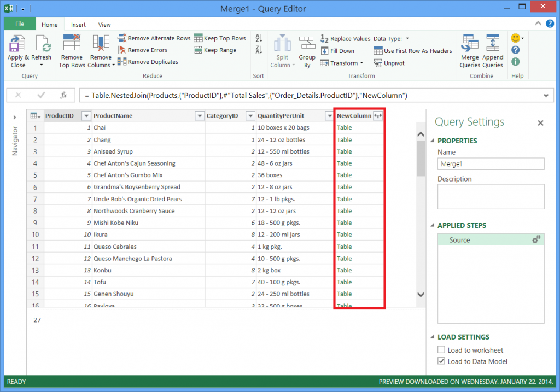
Task: Click the vertical scrollbar thumb
Action: 421,158
